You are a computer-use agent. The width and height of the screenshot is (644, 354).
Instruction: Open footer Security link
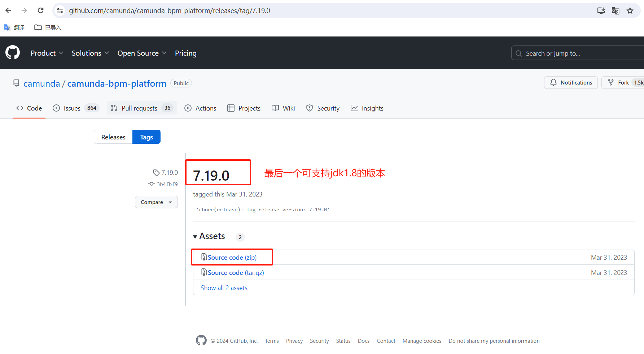319,341
